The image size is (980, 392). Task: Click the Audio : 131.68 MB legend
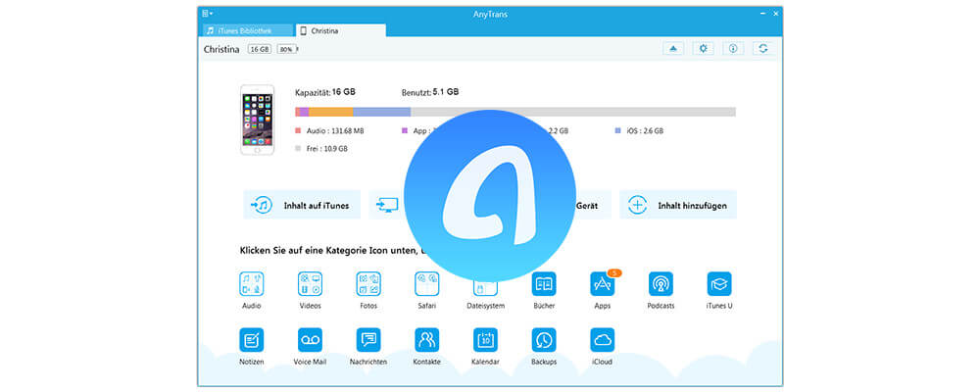330,131
